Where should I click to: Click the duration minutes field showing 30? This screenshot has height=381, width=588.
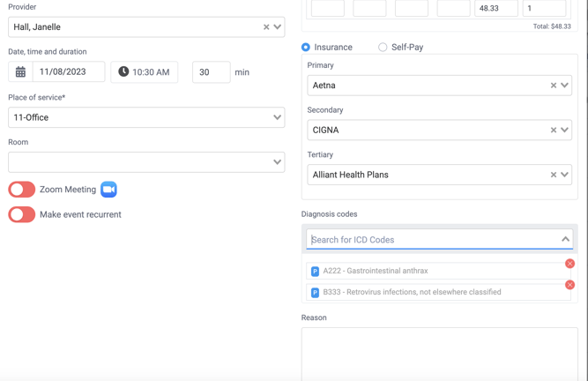[x=212, y=72]
